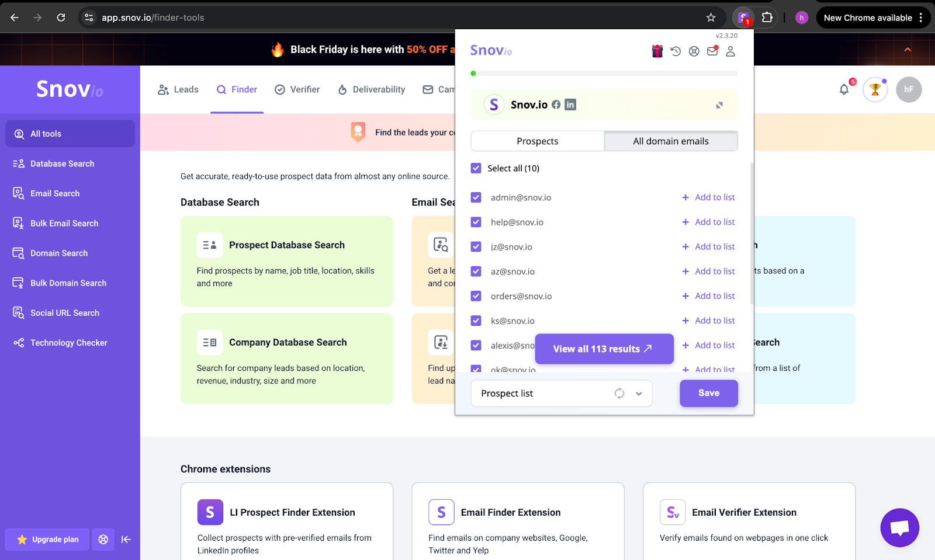Viewport: 935px width, 560px height.
Task: Toggle Select all (10) checkbox
Action: point(476,168)
